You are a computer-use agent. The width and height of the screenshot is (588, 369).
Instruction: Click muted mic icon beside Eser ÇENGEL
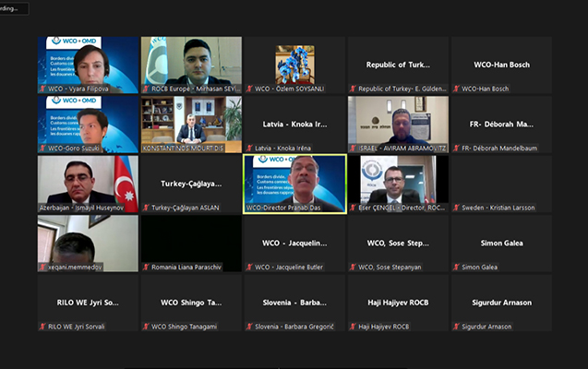[x=353, y=208]
